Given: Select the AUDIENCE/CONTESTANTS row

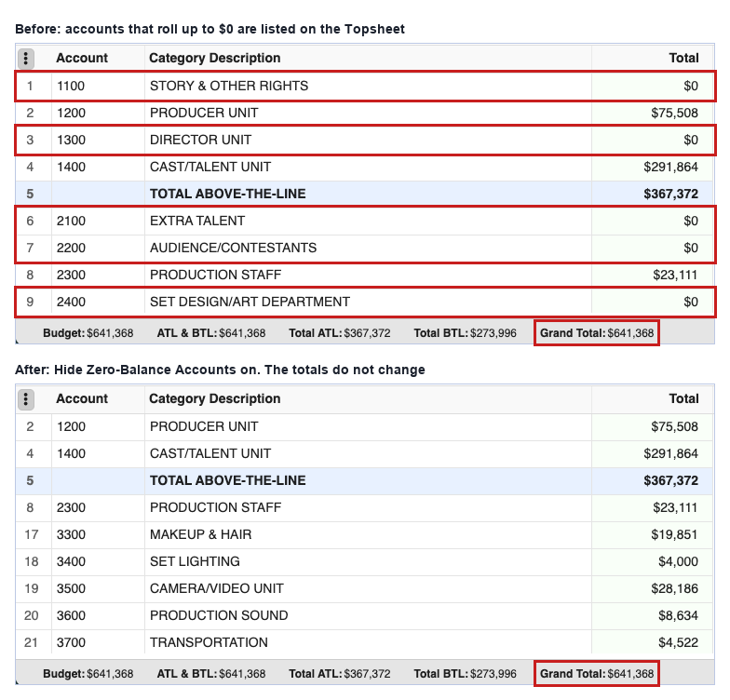Looking at the screenshot, I should [x=365, y=248].
